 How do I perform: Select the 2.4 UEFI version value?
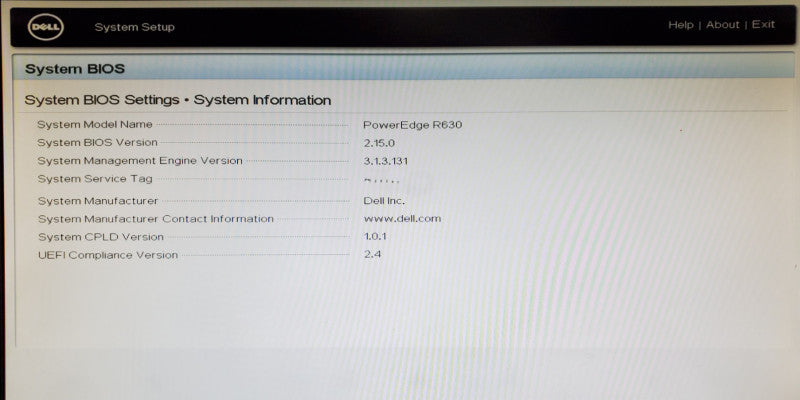[x=372, y=254]
